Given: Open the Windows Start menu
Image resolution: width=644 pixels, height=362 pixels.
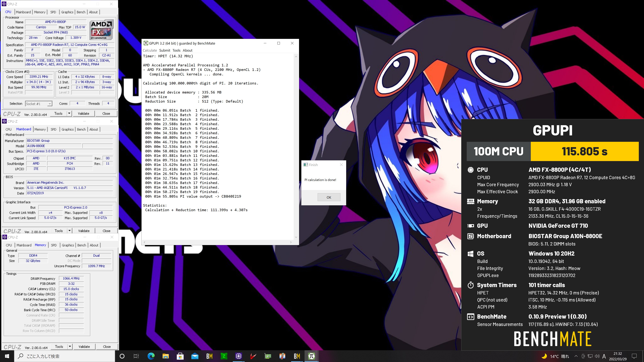Looking at the screenshot, I should click(7, 356).
